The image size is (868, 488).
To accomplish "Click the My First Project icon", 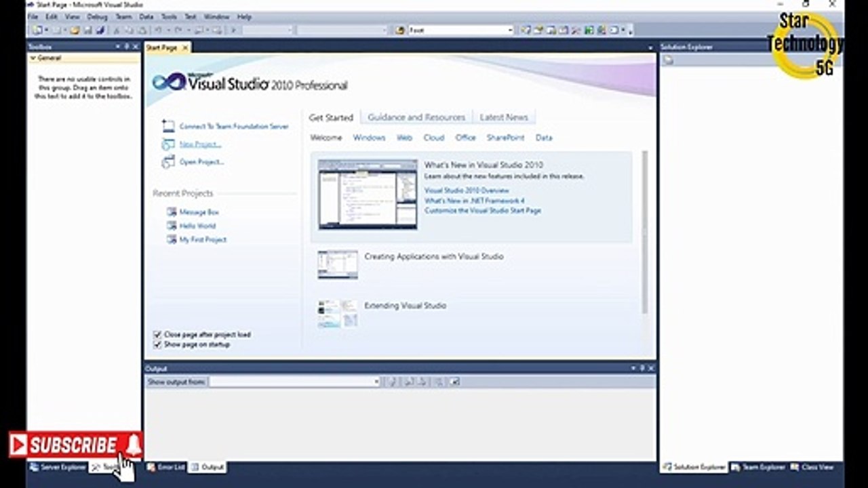I will click(172, 239).
